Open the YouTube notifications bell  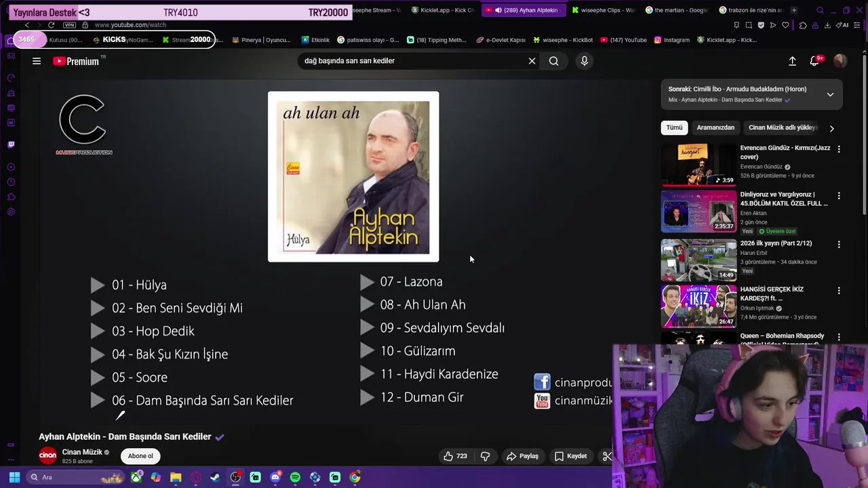coord(814,61)
